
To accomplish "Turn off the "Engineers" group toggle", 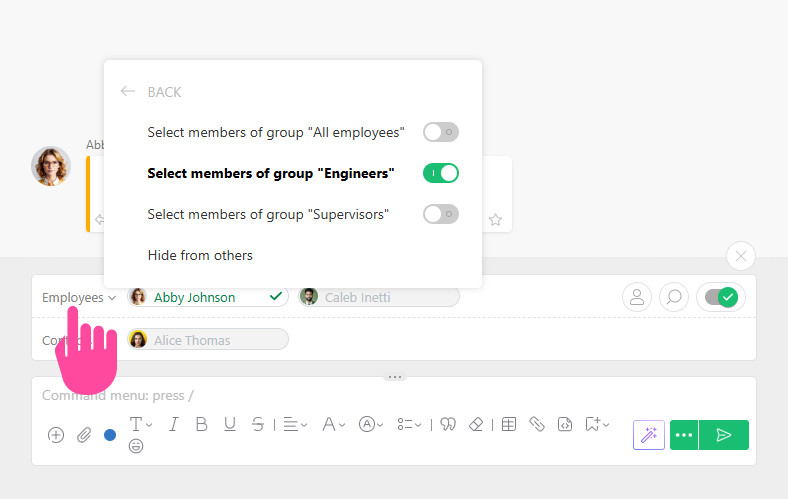I will point(440,173).
